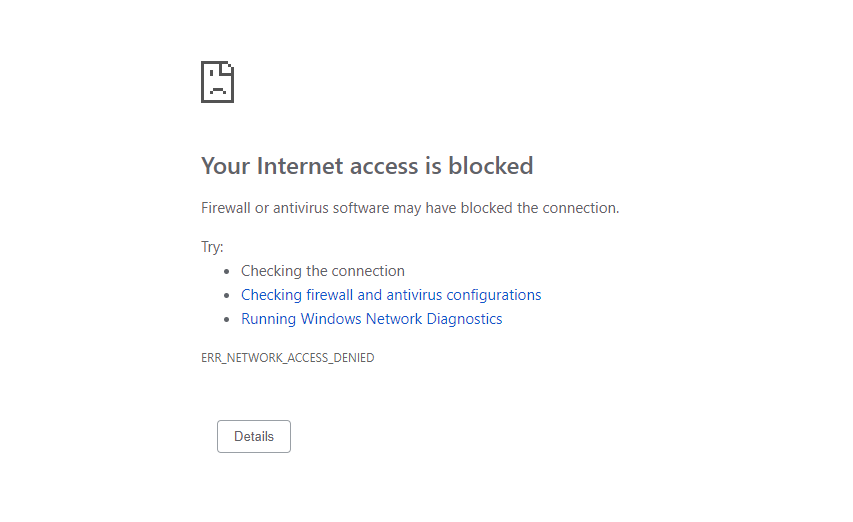The height and width of the screenshot is (522, 853).
Task: Click the word configurations in the blue link
Action: click(494, 295)
